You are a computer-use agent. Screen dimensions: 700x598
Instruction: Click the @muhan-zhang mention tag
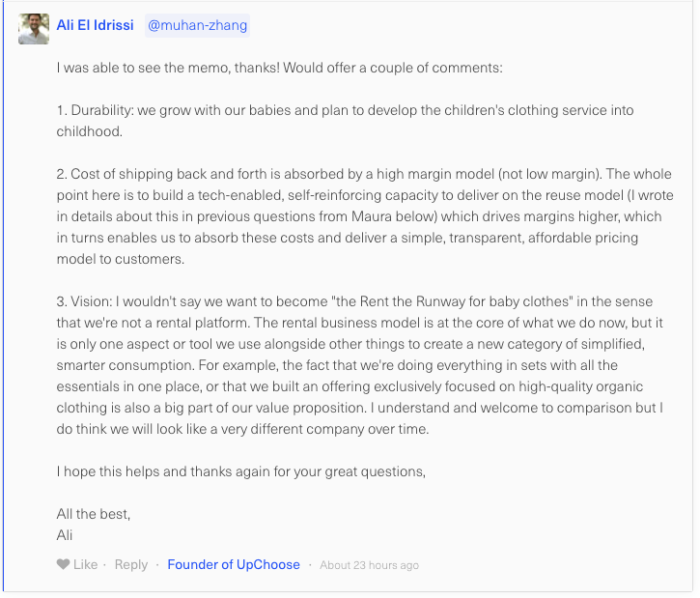click(197, 25)
